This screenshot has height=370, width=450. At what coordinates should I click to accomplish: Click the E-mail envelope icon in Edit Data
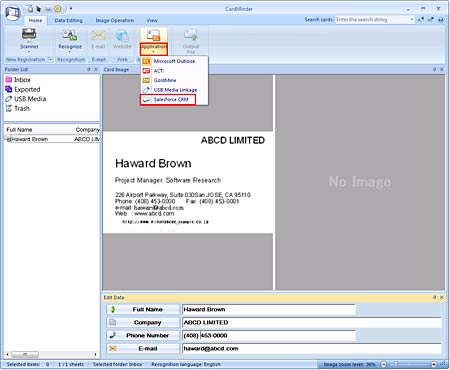(113, 348)
